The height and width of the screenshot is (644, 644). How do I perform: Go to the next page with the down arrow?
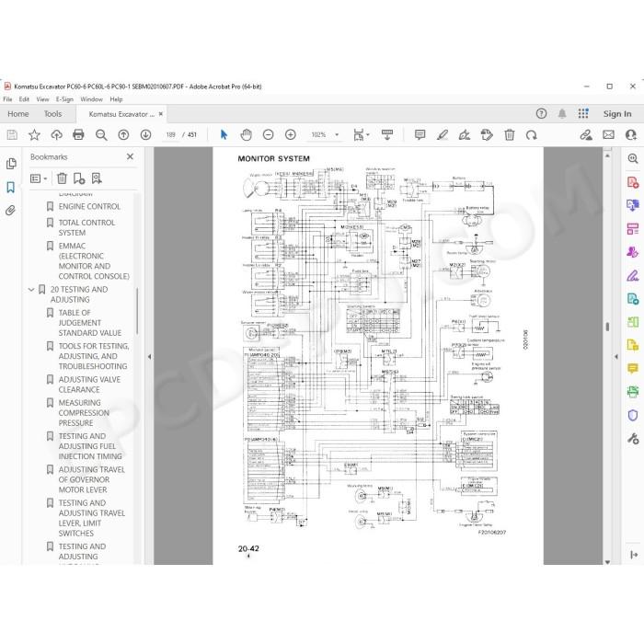coord(145,134)
